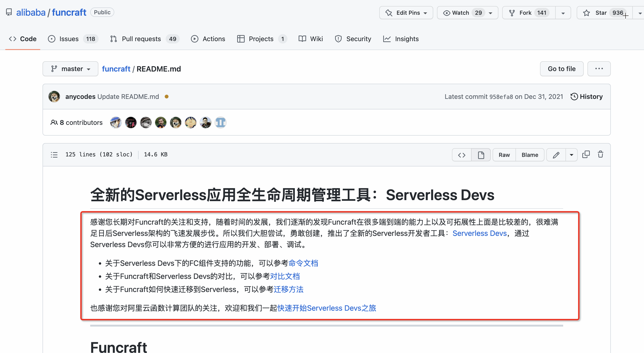
Task: Open the Blame view
Action: [x=530, y=155]
